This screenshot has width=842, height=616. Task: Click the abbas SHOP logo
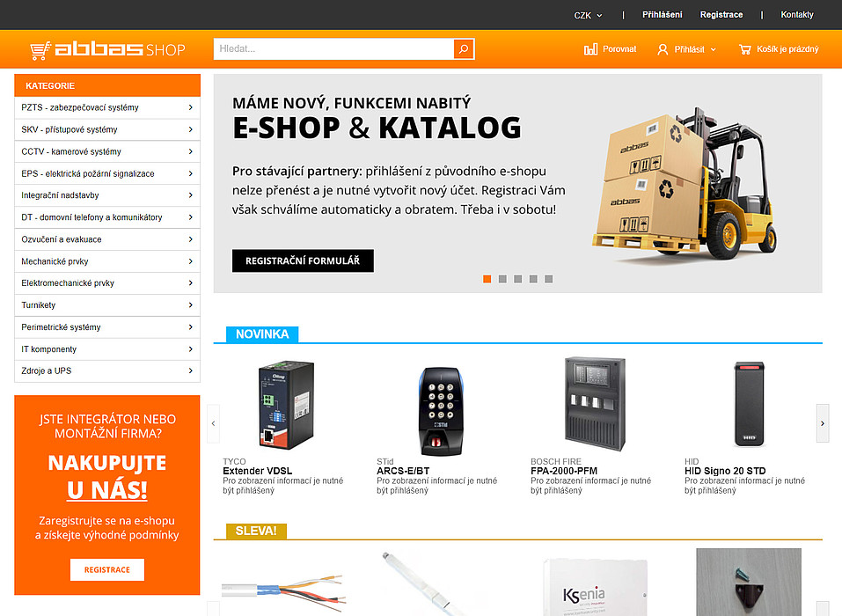(x=107, y=49)
